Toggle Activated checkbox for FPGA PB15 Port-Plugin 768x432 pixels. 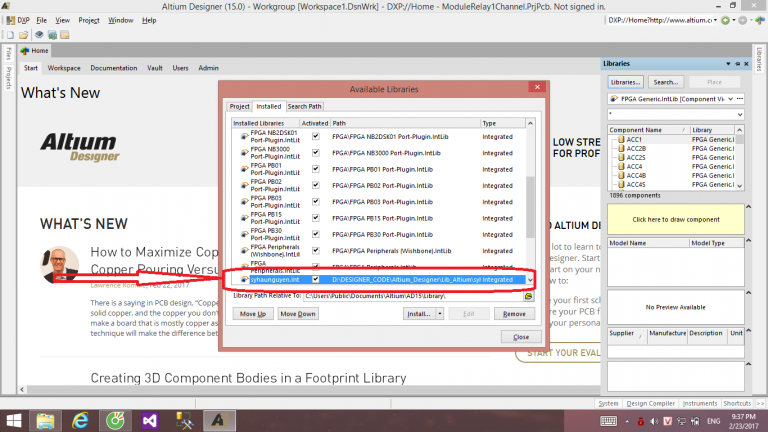coord(316,218)
